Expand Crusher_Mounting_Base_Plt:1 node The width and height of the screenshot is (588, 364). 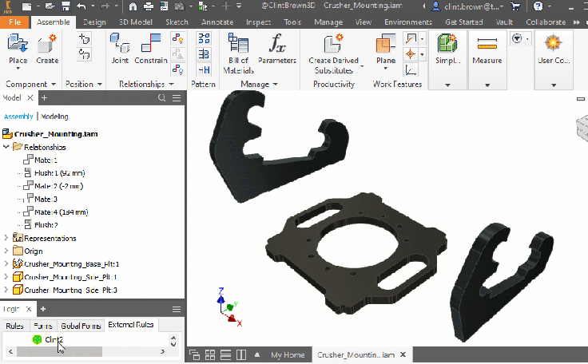[6, 264]
